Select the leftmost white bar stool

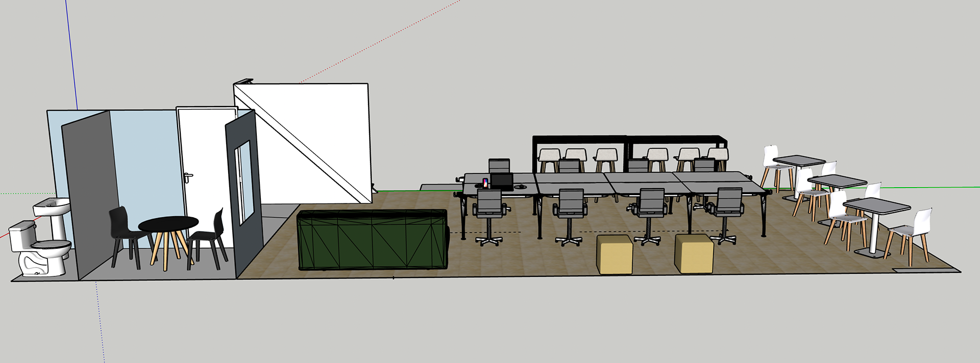(550, 160)
